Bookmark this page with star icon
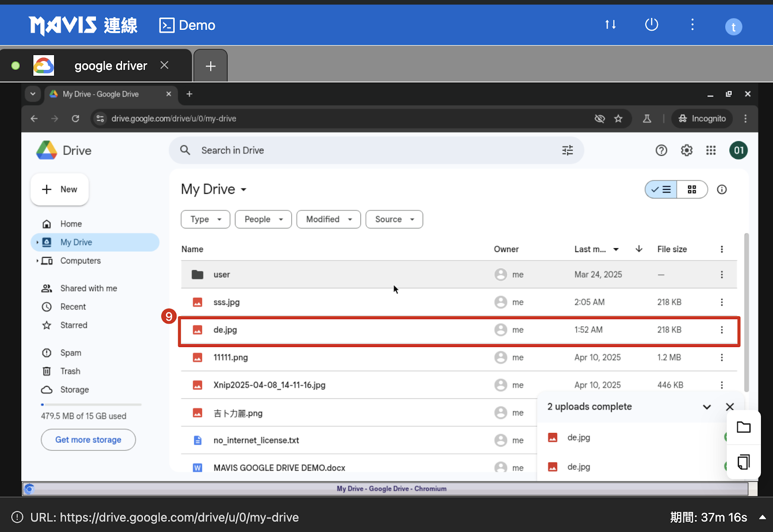 click(618, 119)
